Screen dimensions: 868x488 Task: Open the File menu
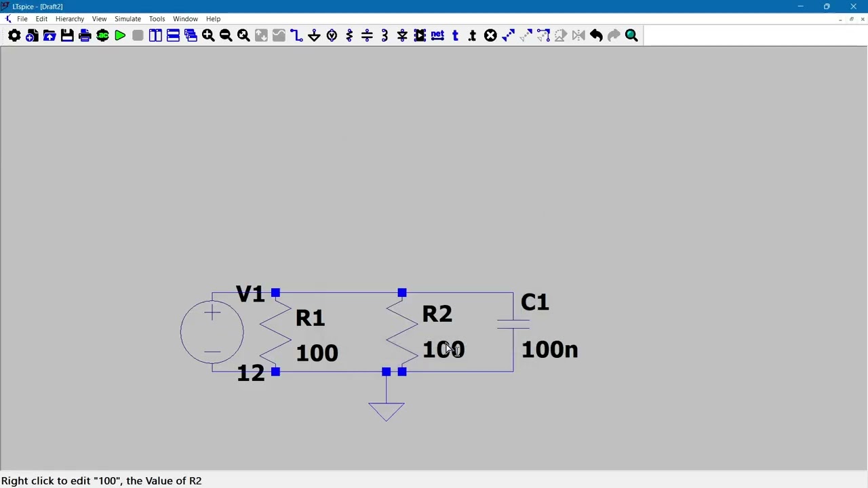[22, 19]
